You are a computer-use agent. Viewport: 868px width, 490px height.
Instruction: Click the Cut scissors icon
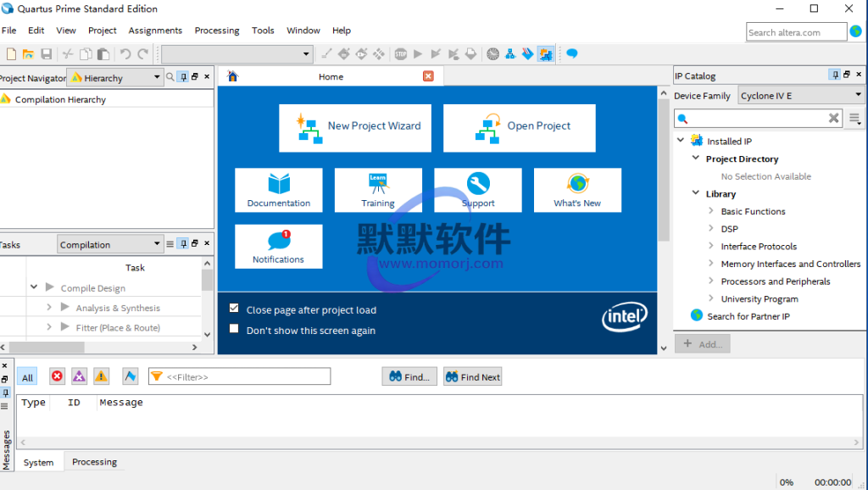click(68, 53)
